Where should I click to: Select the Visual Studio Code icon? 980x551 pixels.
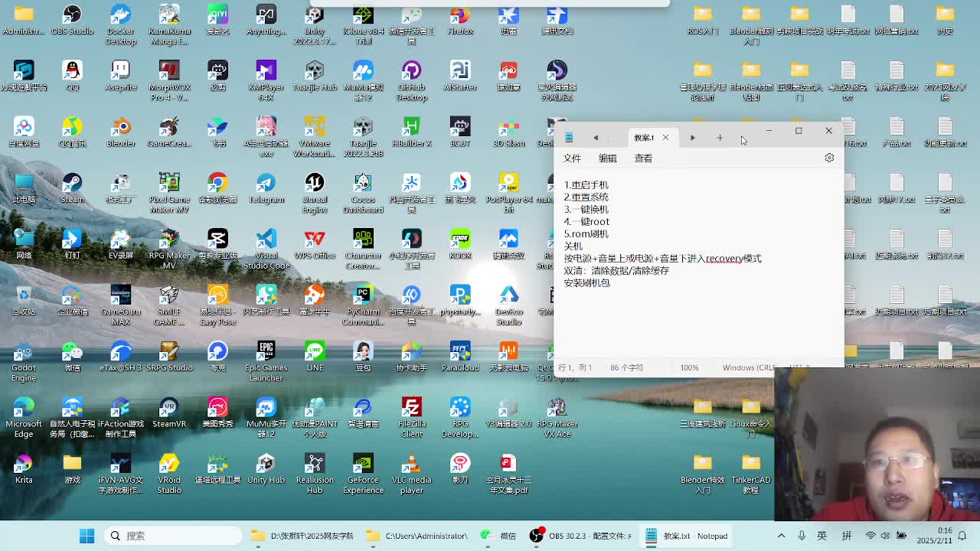(x=266, y=249)
